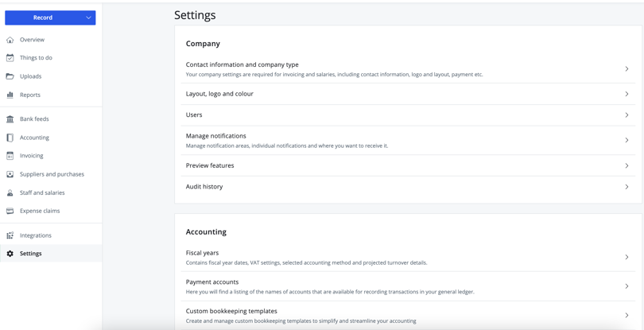Viewport: 644px width, 330px height.
Task: Open Things to do checklist icon
Action: [10, 58]
